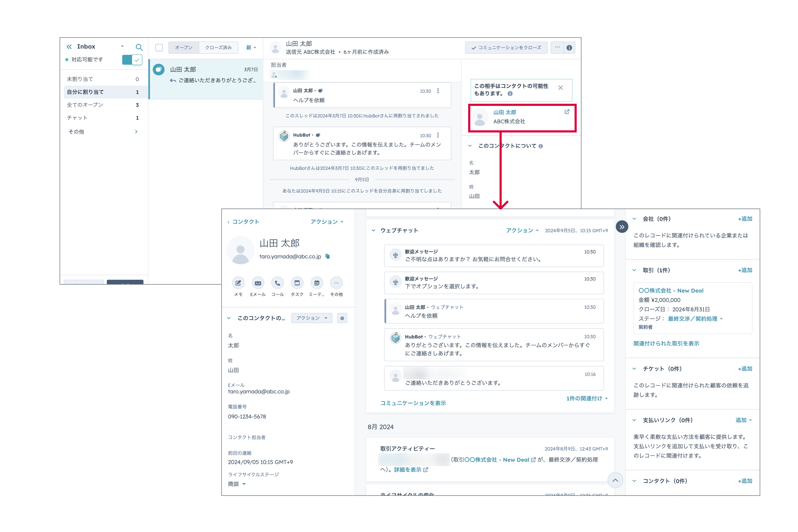Switch to the クローズ済み tab
Screen dimensions: 798x532
pos(218,48)
